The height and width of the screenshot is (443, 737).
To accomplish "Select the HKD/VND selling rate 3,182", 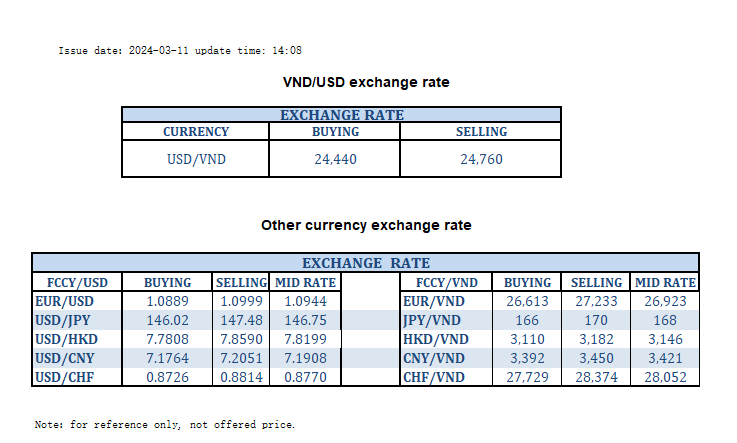I will click(x=596, y=339).
